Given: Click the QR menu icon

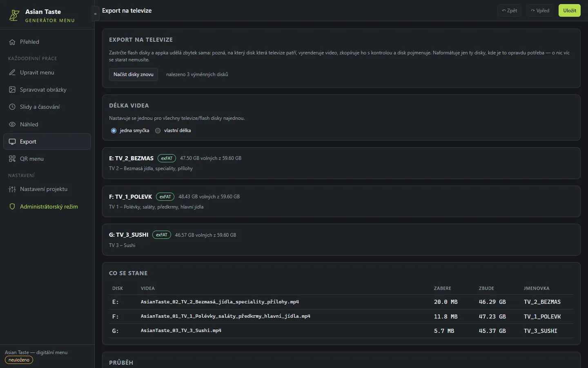Looking at the screenshot, I should coord(12,159).
